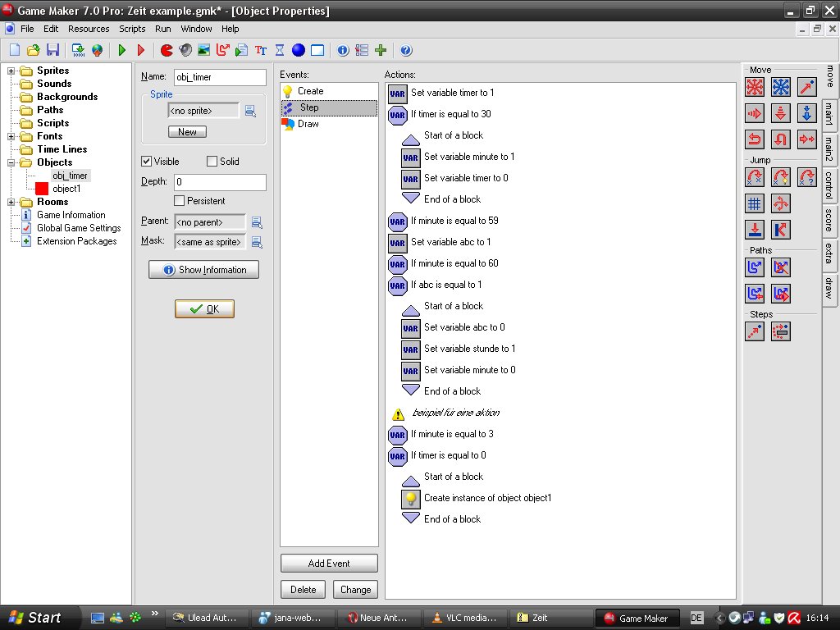840x630 pixels.
Task: Open the parent selection menu icon
Action: [257, 222]
